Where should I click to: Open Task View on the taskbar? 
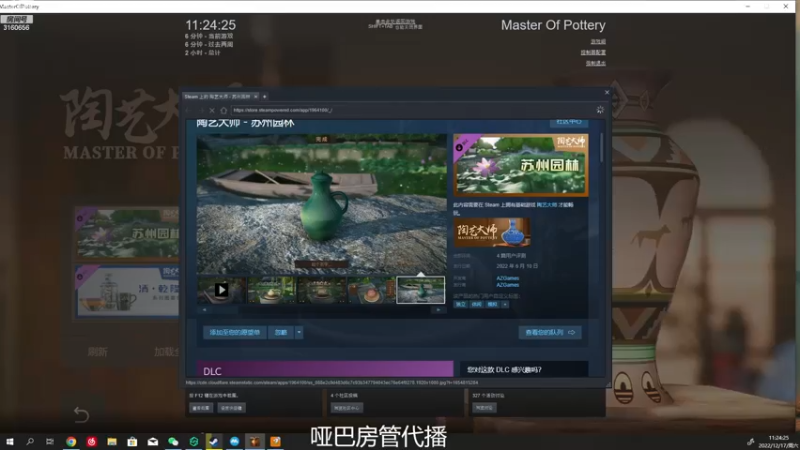click(x=49, y=441)
